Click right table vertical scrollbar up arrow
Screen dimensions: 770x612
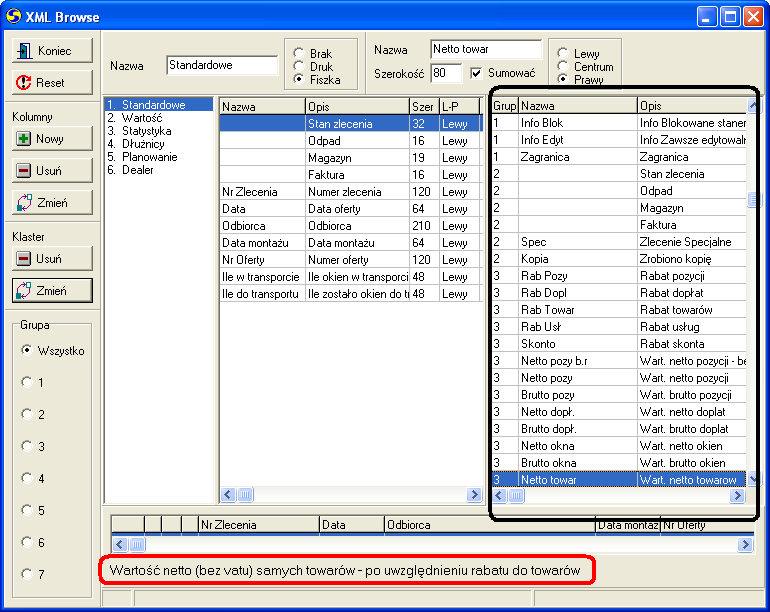753,105
